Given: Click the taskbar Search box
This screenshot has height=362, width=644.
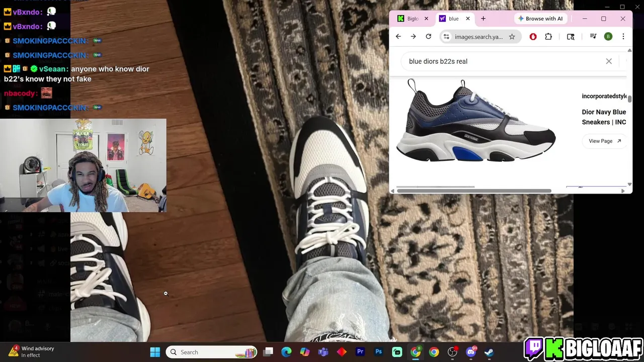Looking at the screenshot, I should tap(211, 352).
